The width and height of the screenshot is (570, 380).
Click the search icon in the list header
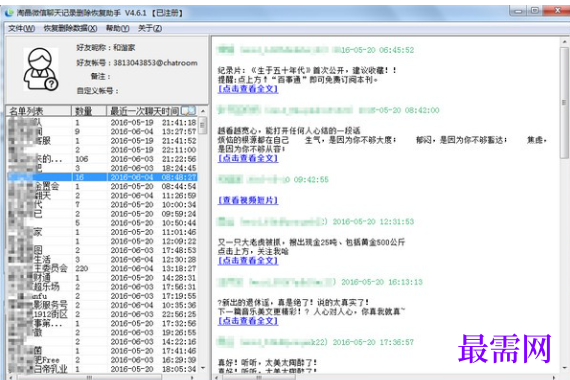click(188, 111)
